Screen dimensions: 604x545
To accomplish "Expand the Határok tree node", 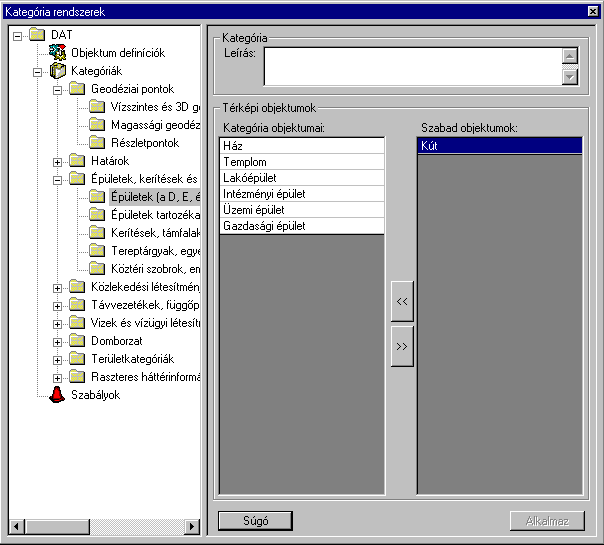I will (58, 162).
